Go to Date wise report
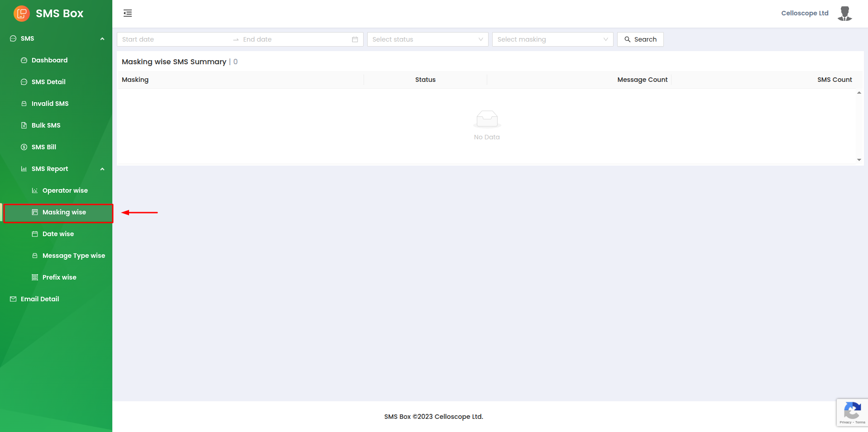Image resolution: width=868 pixels, height=432 pixels. (x=58, y=234)
